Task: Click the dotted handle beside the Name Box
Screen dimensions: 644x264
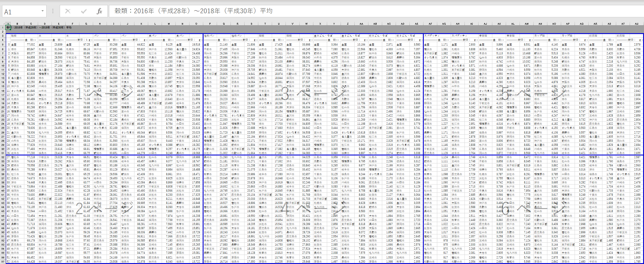Action: click(x=53, y=11)
